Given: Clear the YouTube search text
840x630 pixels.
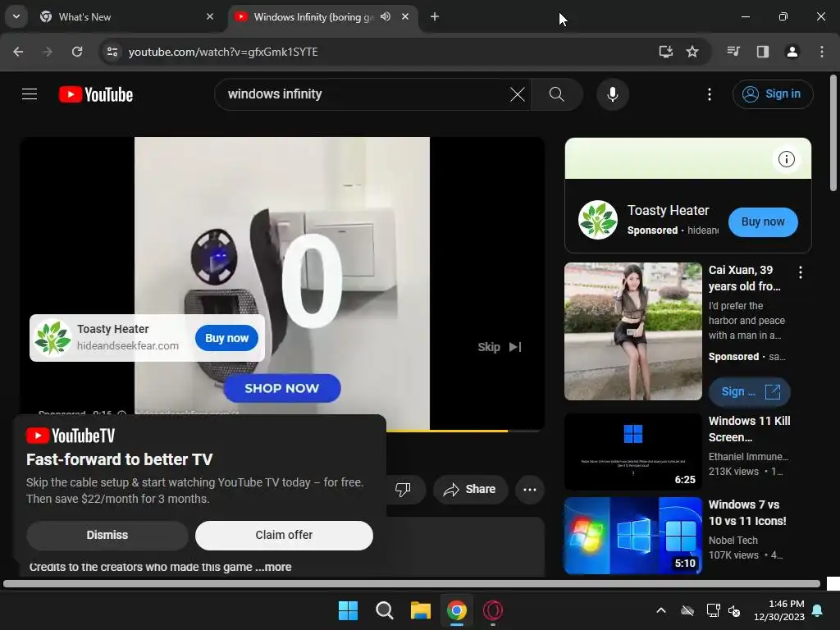Looking at the screenshot, I should pyautogui.click(x=518, y=94).
